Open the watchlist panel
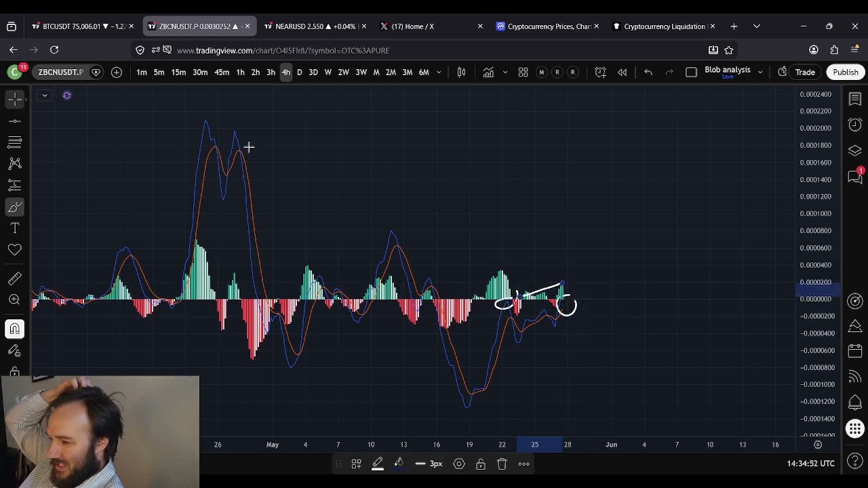Screen dimensions: 868x488 click(854, 100)
